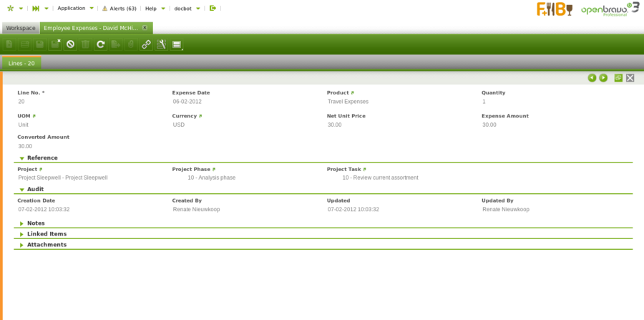Image resolution: width=644 pixels, height=320 pixels.
Task: Go to the next record arrow
Action: pyautogui.click(x=603, y=77)
